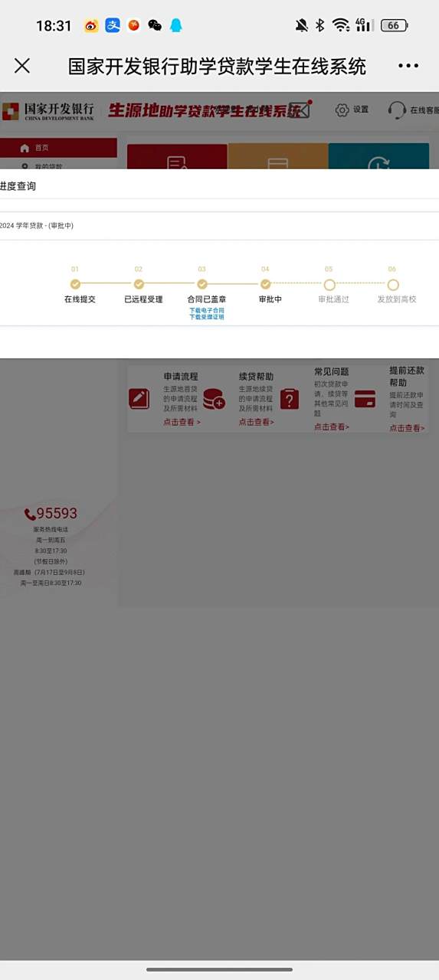Tap the WeChat icon in status bar
This screenshot has width=439, height=980.
pyautogui.click(x=155, y=25)
